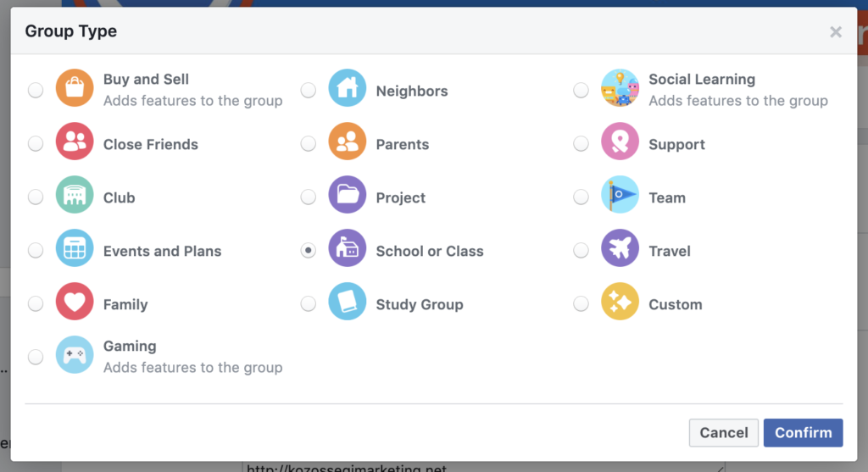Click the Parents orange people icon
The image size is (868, 472).
click(x=347, y=142)
